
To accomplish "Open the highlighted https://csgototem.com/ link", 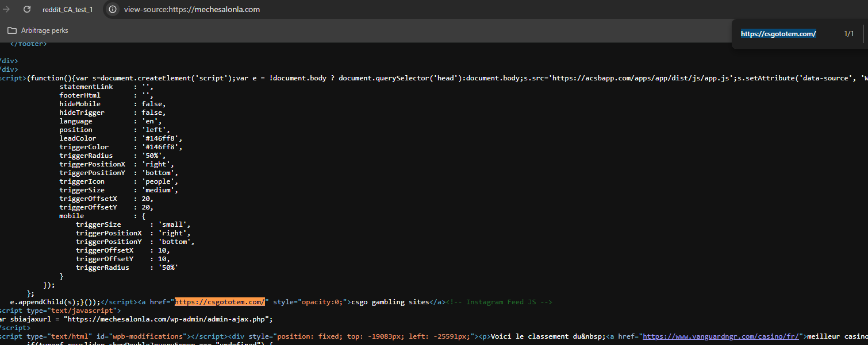I will (x=220, y=302).
